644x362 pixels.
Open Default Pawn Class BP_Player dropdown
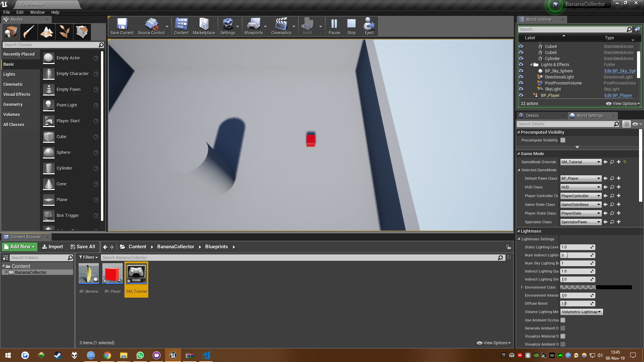coord(581,178)
